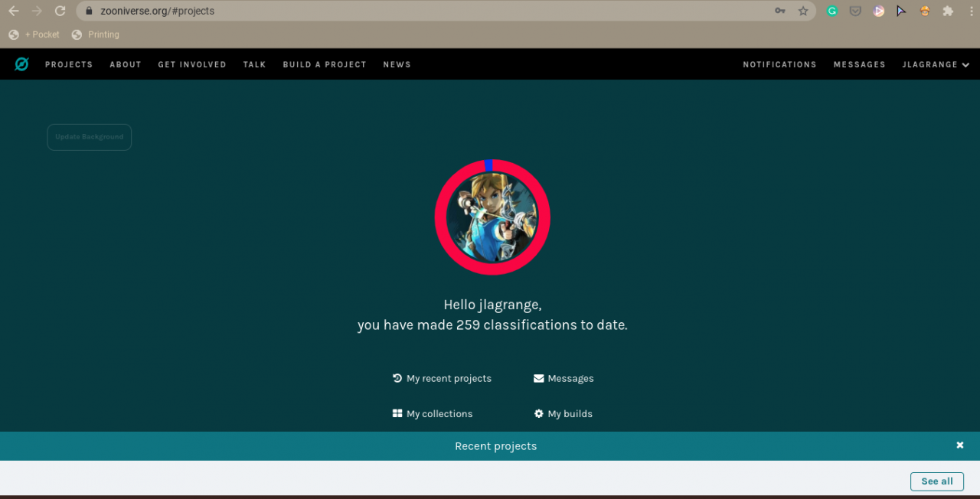Image resolution: width=980 pixels, height=499 pixels.
Task: Go back with the browser back arrow
Action: 13,11
